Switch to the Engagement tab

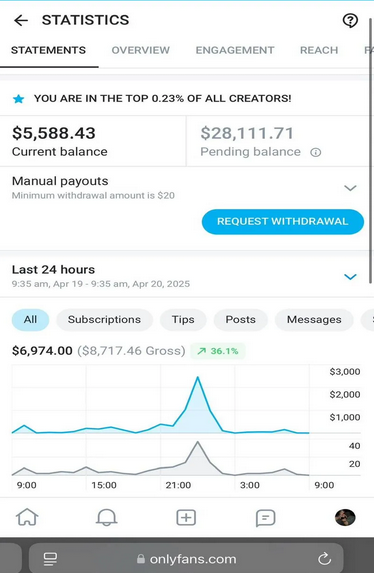pyautogui.click(x=235, y=50)
